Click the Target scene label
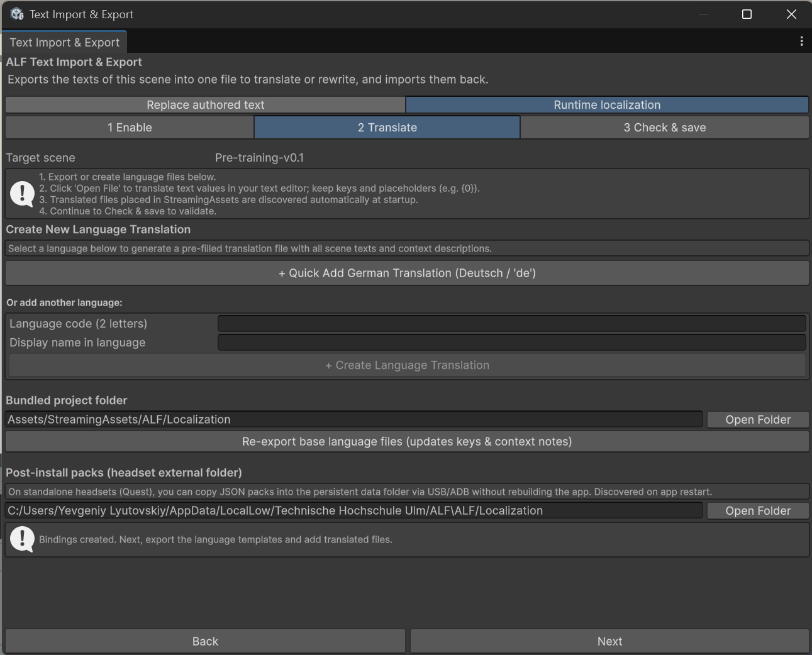 [x=40, y=158]
